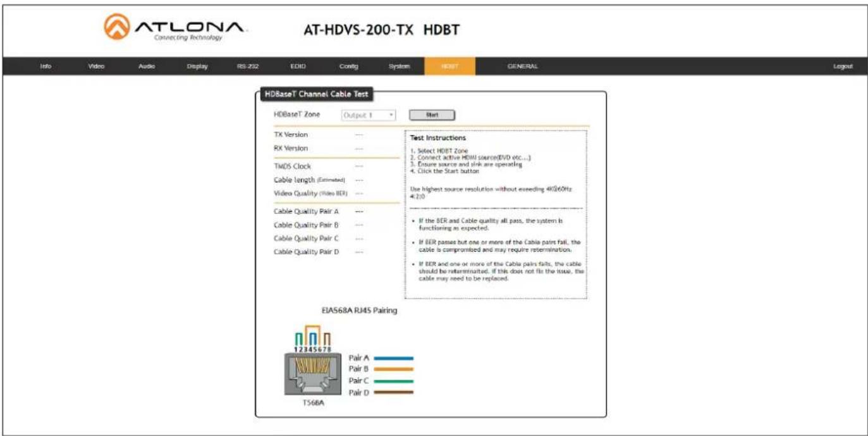This screenshot has width=868, height=436.
Task: Click the Cable Quality Pair A label
Action: 306,211
